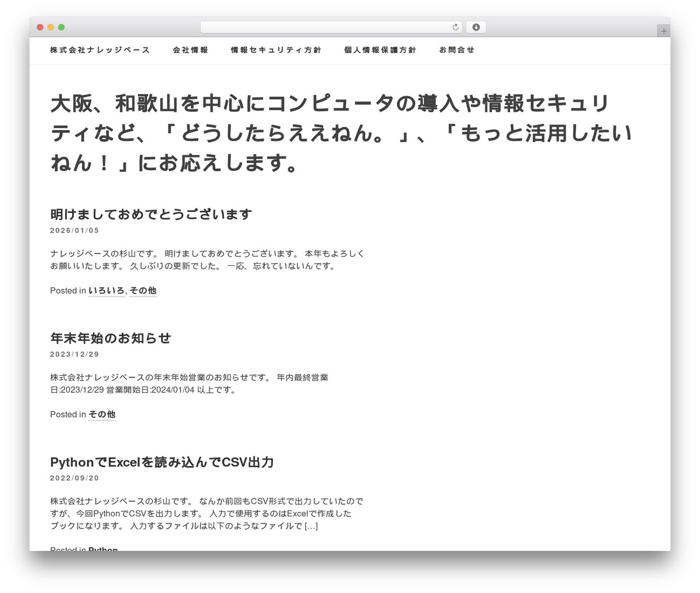Click excerpt beginning ナレッジベースの杉山です。明けまして
This screenshot has height=593, width=700.
207,260
